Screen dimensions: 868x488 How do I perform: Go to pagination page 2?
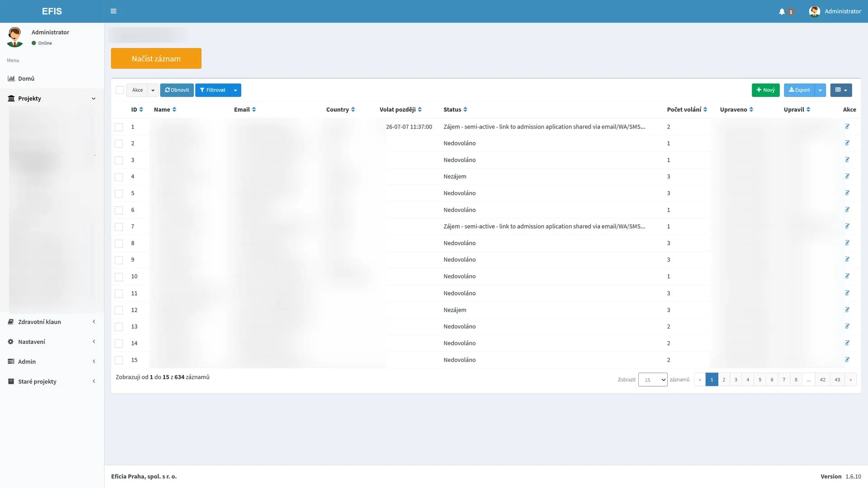click(724, 380)
